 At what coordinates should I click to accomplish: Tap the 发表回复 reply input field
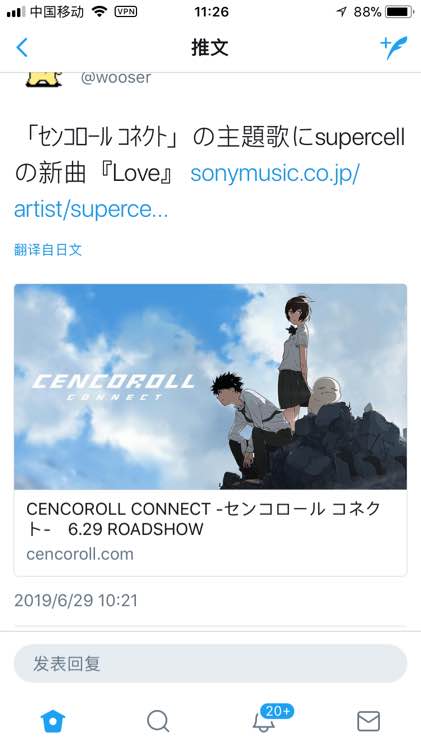coord(210,663)
